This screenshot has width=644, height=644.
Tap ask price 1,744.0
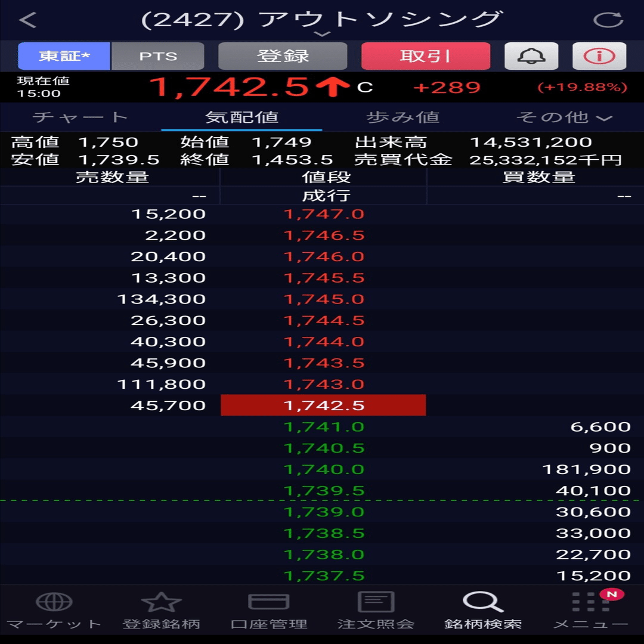(324, 342)
